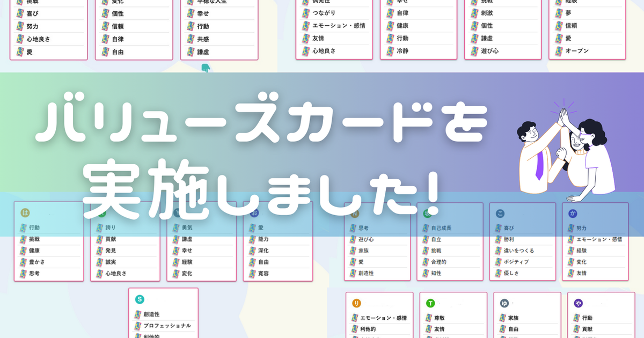644x338 pixels.
Task: Click the card icon beside プロフェッショナル
Action: [x=138, y=326]
